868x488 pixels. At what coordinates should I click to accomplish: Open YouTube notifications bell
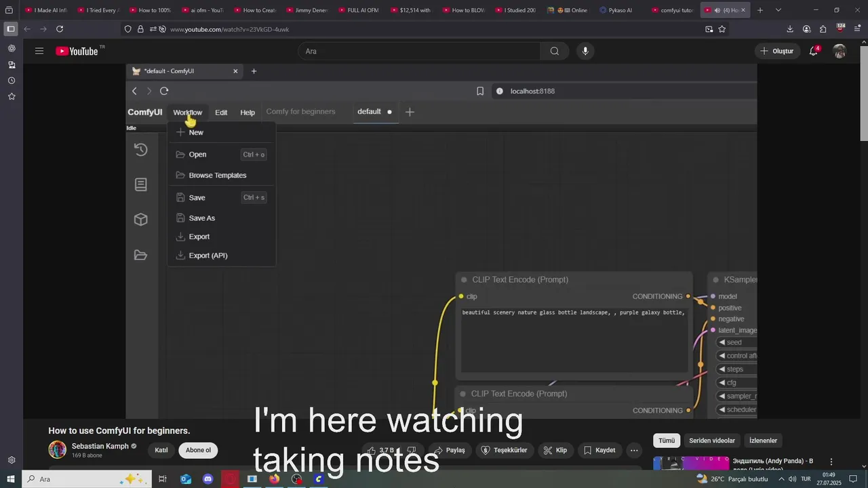point(814,51)
